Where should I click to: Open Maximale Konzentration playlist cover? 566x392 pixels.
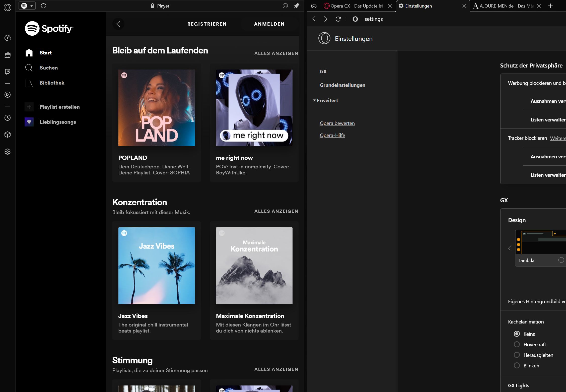[254, 266]
